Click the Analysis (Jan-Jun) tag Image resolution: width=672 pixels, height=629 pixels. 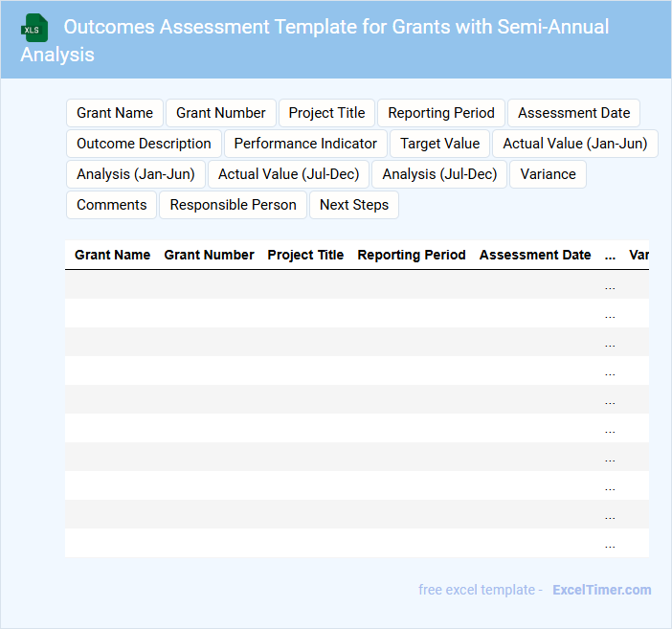click(135, 174)
